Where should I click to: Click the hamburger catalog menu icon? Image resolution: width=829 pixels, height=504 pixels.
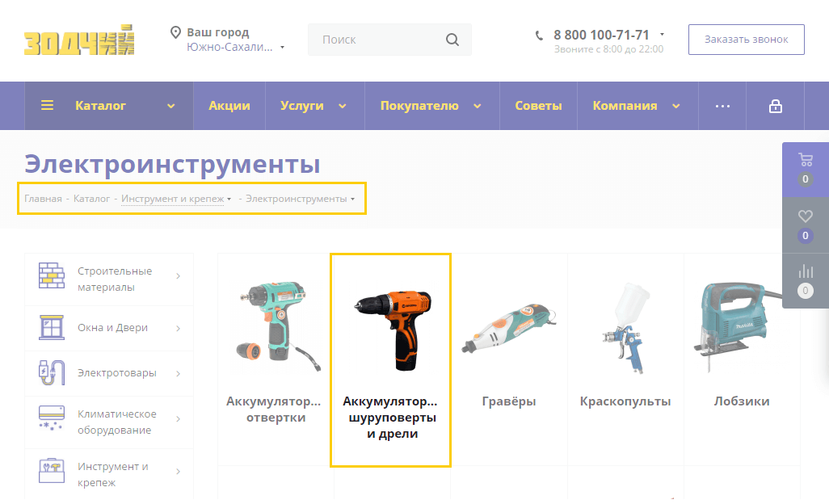[x=48, y=106]
